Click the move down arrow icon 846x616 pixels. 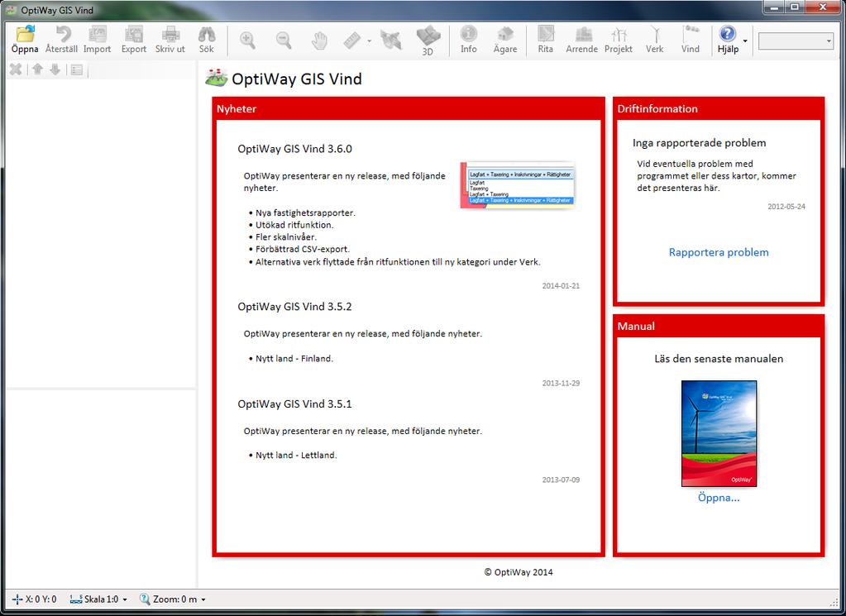(55, 69)
